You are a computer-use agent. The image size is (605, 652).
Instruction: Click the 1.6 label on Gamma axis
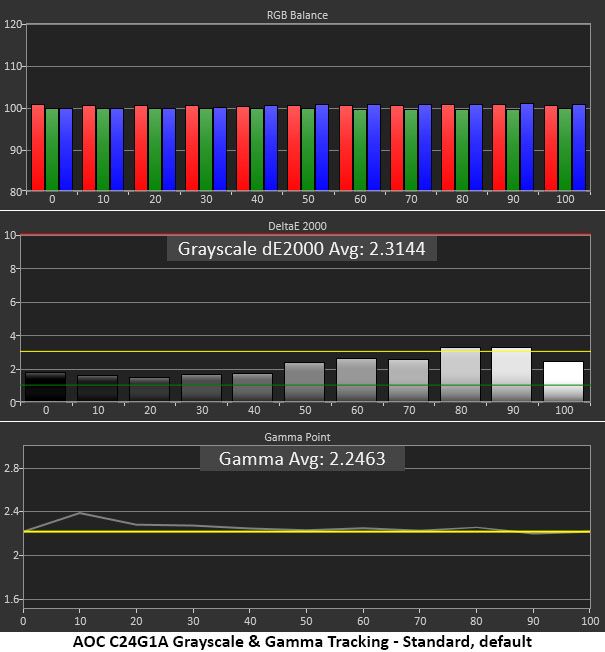pyautogui.click(x=11, y=600)
